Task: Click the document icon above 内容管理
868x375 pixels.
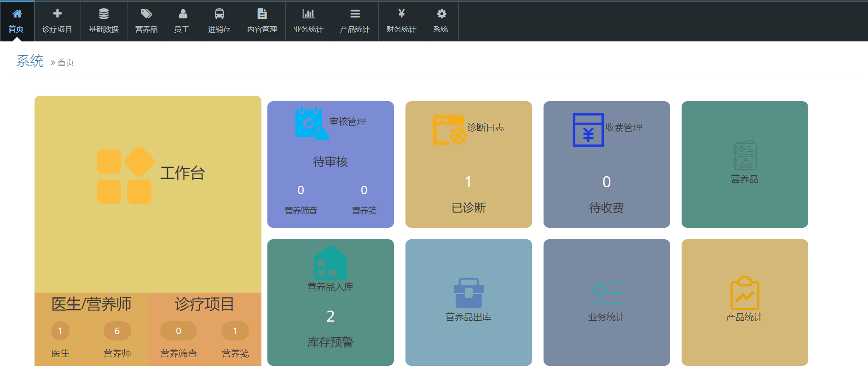Action: (262, 13)
